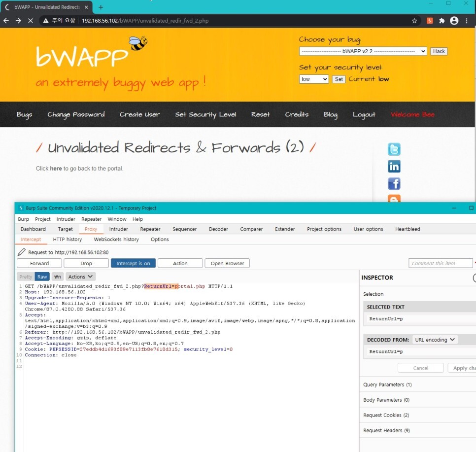Screen dimensions: 476x452
Task: Click the Twitter icon on bWAPP page
Action: (394, 149)
